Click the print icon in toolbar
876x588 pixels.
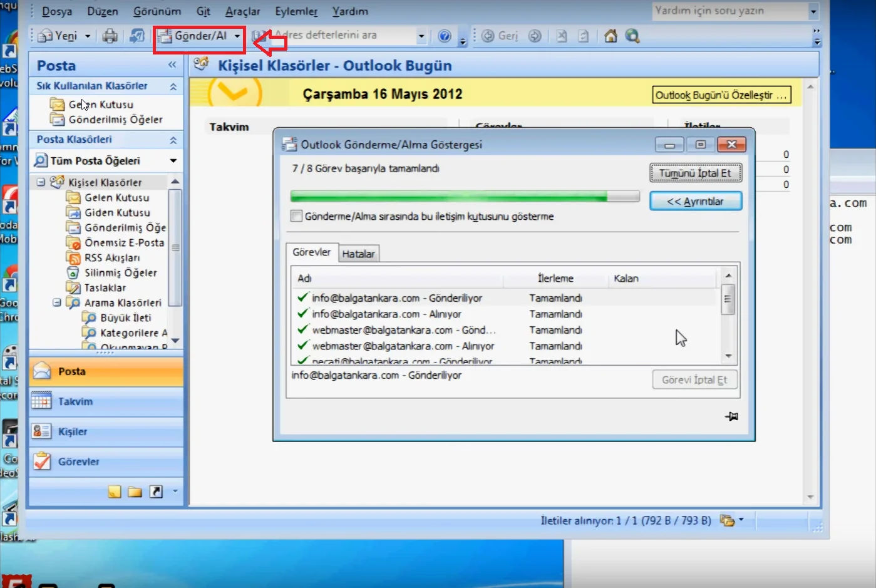[110, 36]
